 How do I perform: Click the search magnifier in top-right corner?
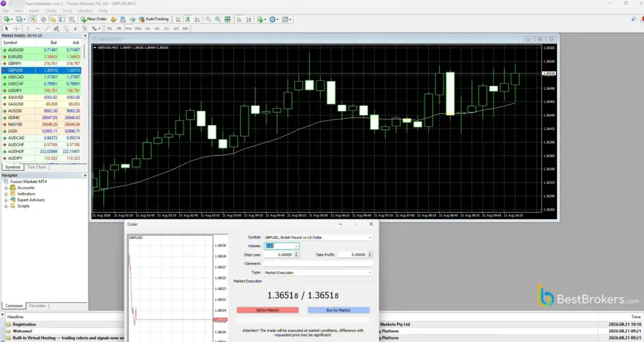coord(633,19)
